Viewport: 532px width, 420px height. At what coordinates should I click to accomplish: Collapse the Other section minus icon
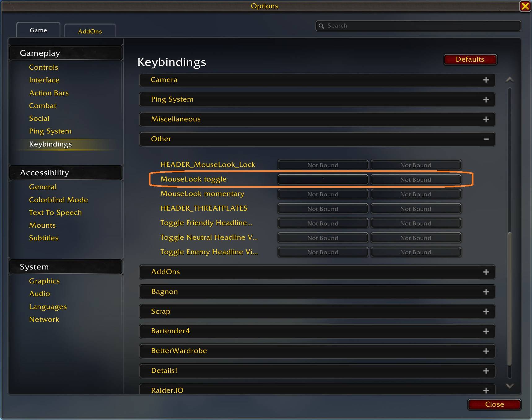click(486, 139)
